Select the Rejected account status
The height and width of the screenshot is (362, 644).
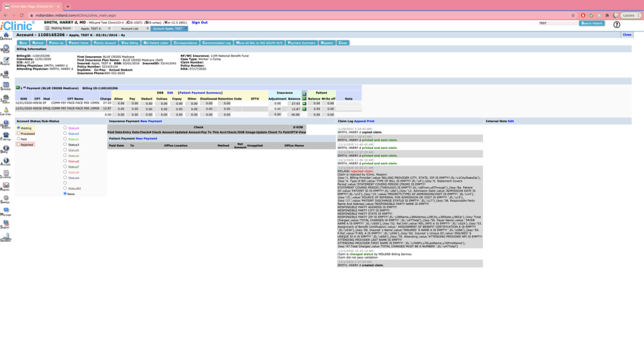(x=19, y=144)
